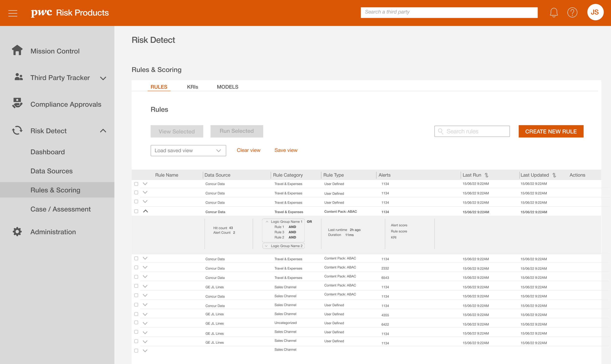This screenshot has height=364, width=611.
Task: Open the help question mark icon
Action: 572,12
